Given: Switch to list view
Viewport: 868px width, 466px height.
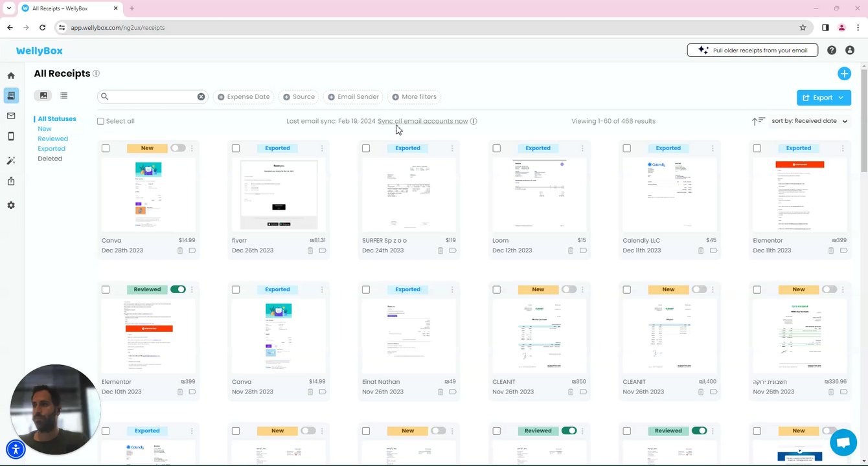Looking at the screenshot, I should tap(63, 96).
